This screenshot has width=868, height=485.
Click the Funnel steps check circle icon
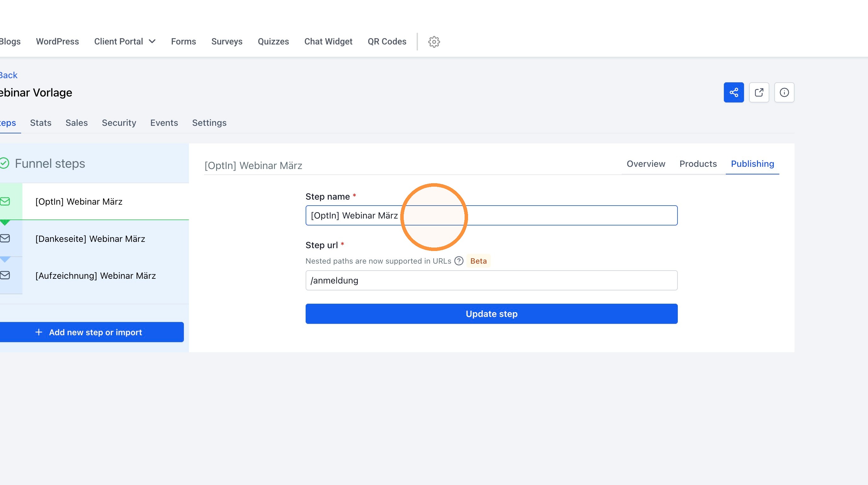pos(4,163)
